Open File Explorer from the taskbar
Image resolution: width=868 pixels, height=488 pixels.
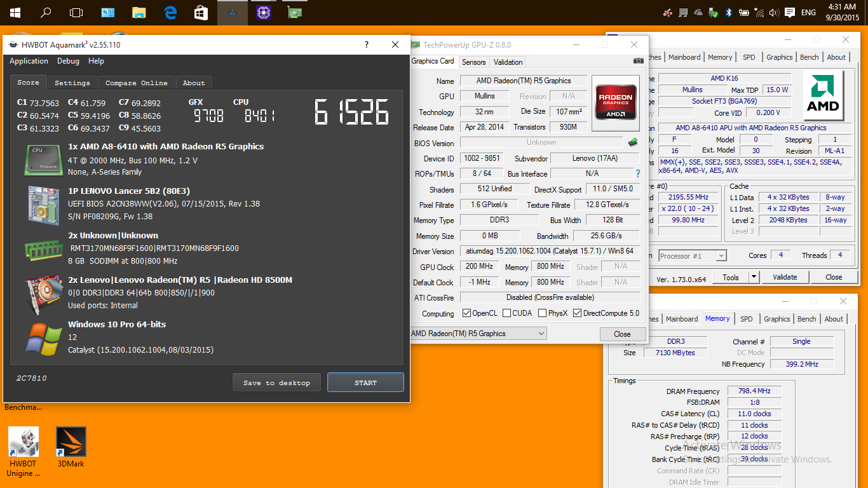tap(139, 12)
